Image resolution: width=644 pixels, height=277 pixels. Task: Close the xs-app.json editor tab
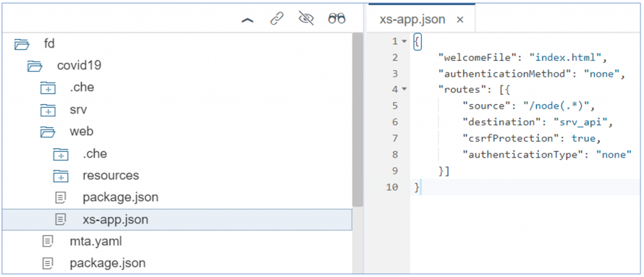460,19
